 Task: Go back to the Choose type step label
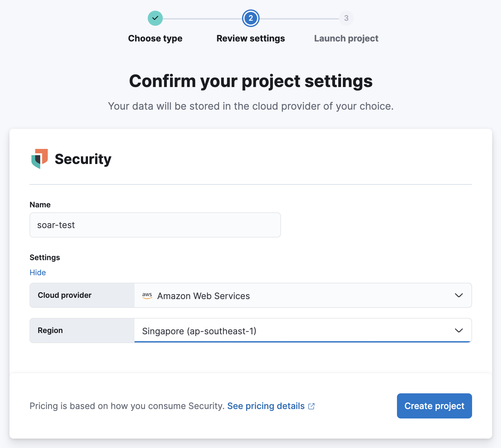155,38
